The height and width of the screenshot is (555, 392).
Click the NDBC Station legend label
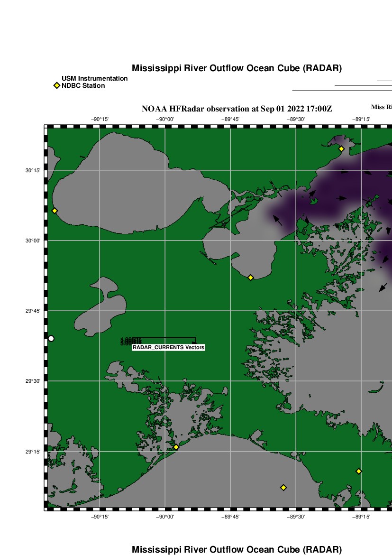coord(83,86)
